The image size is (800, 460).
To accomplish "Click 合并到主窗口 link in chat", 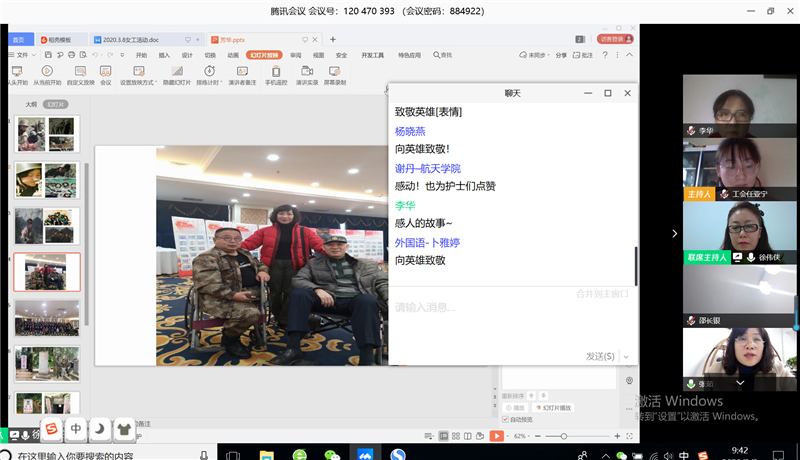I will (602, 294).
